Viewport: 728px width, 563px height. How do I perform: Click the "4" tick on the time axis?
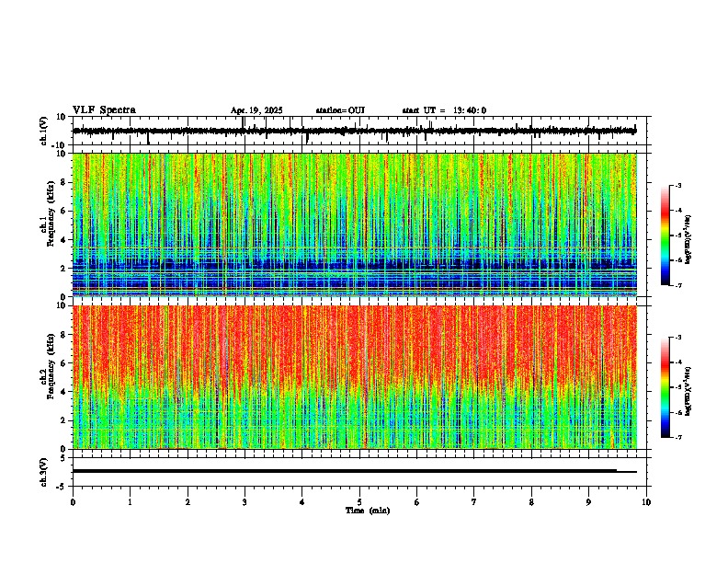click(302, 502)
